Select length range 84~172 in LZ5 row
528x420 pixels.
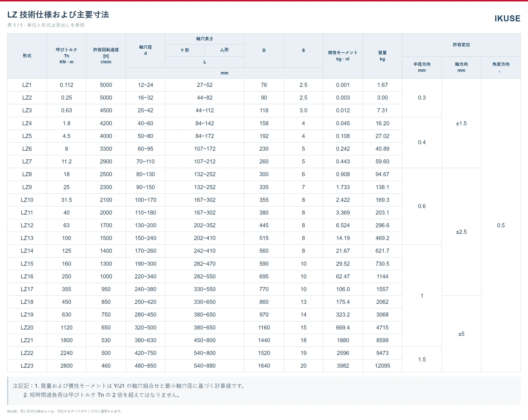click(x=205, y=136)
